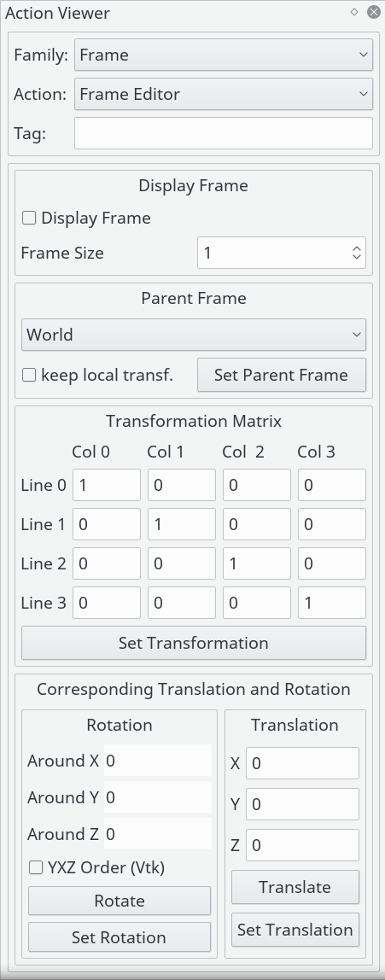Click the Set Transformation button
The image size is (385, 980).
194,643
